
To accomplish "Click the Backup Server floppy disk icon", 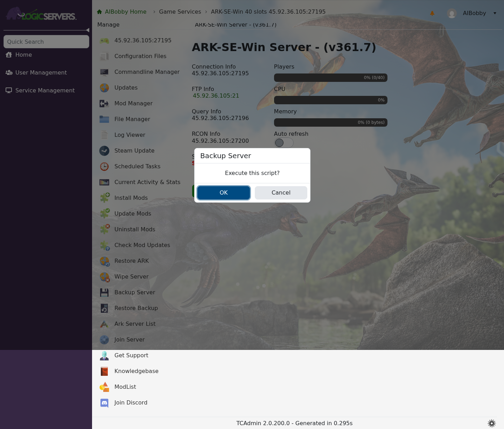I will [104, 293].
